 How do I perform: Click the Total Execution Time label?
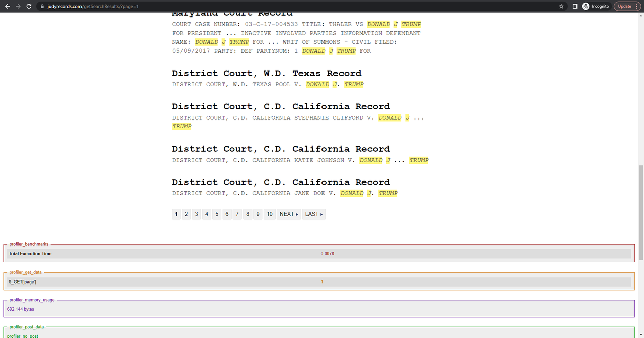point(30,254)
